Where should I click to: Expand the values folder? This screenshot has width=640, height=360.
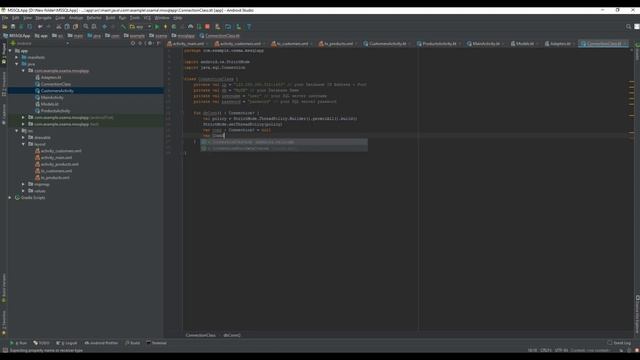pos(23,191)
